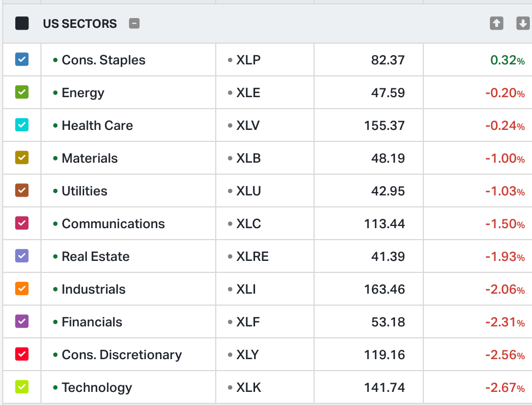
Task: Click the XLY ticker symbol
Action: click(x=247, y=355)
